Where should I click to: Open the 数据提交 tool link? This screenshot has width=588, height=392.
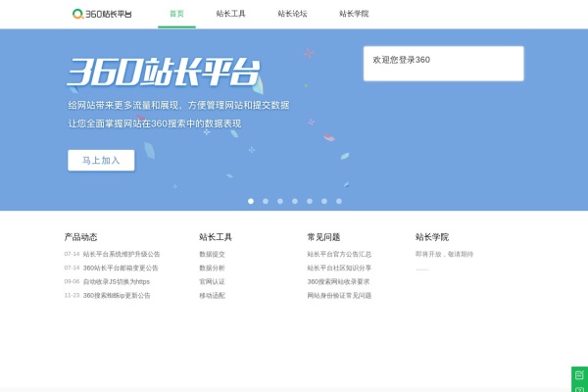point(212,255)
